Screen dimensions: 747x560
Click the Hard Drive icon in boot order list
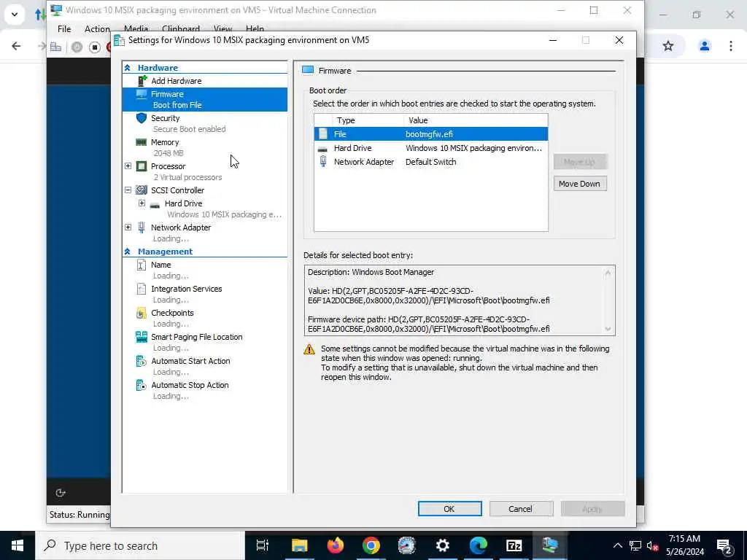[x=322, y=149]
